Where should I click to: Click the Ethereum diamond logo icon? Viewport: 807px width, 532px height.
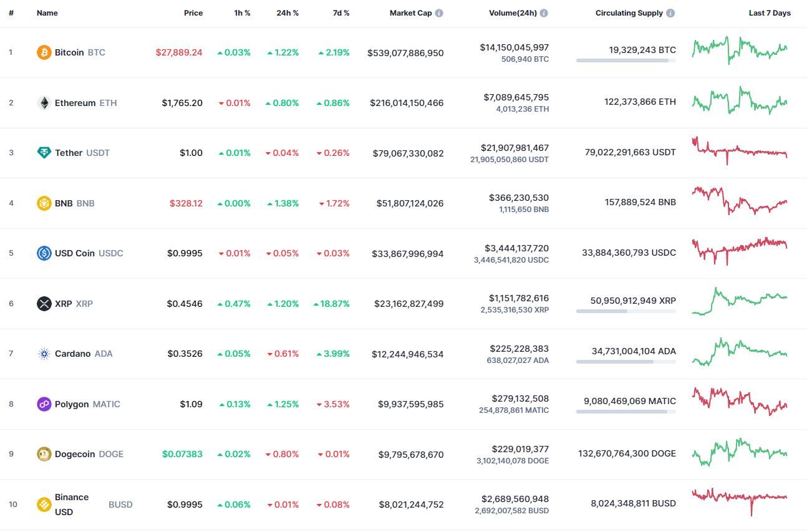pyautogui.click(x=44, y=103)
